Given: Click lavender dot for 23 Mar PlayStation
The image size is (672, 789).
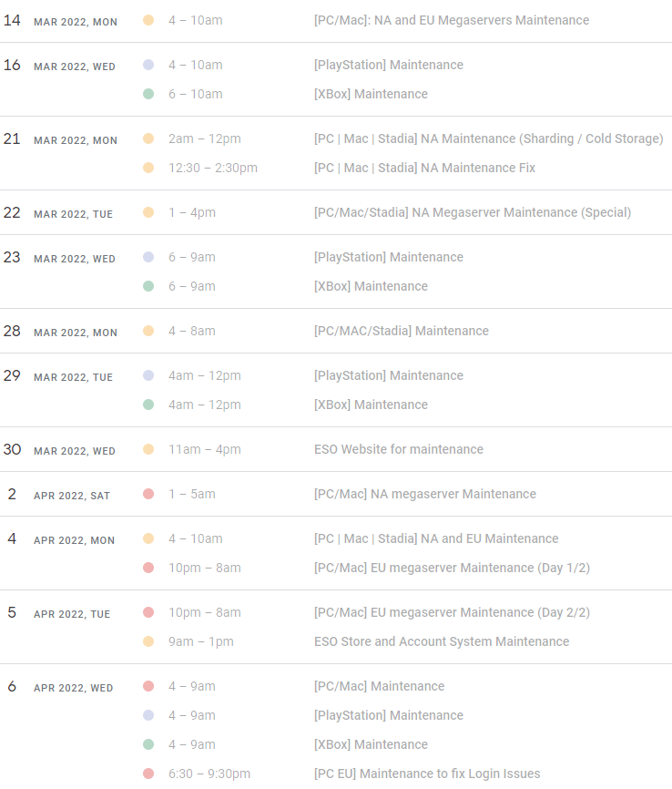Looking at the screenshot, I should tap(148, 257).
